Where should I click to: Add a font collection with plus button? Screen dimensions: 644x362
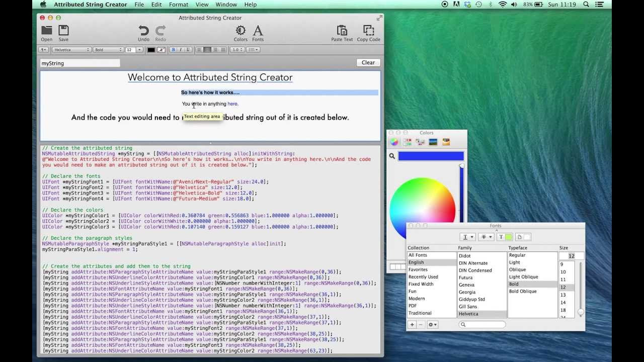coord(412,325)
